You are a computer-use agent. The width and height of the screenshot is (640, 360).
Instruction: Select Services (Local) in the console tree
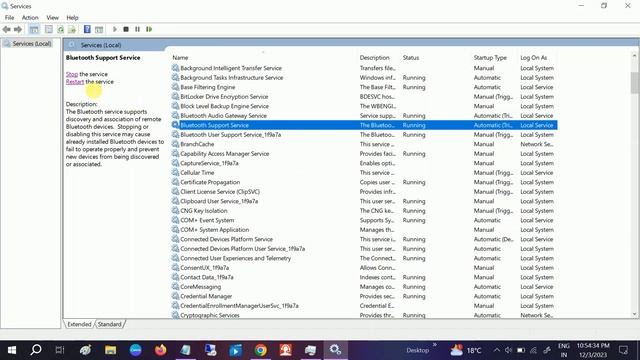pyautogui.click(x=31, y=44)
